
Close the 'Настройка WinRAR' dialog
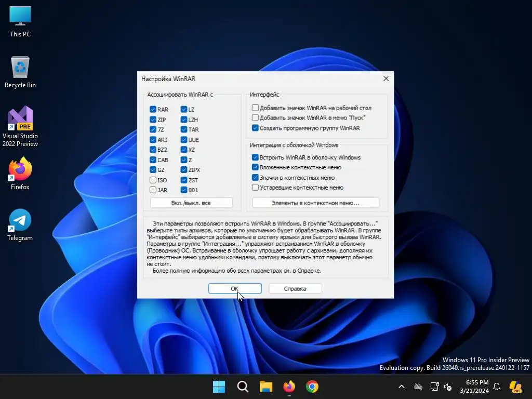pos(386,78)
